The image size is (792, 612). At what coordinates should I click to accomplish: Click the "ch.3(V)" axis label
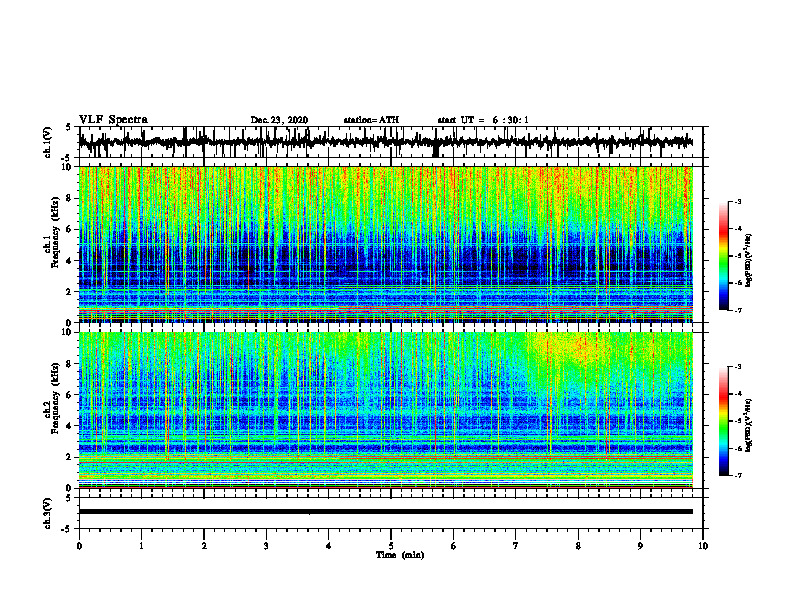pyautogui.click(x=48, y=513)
